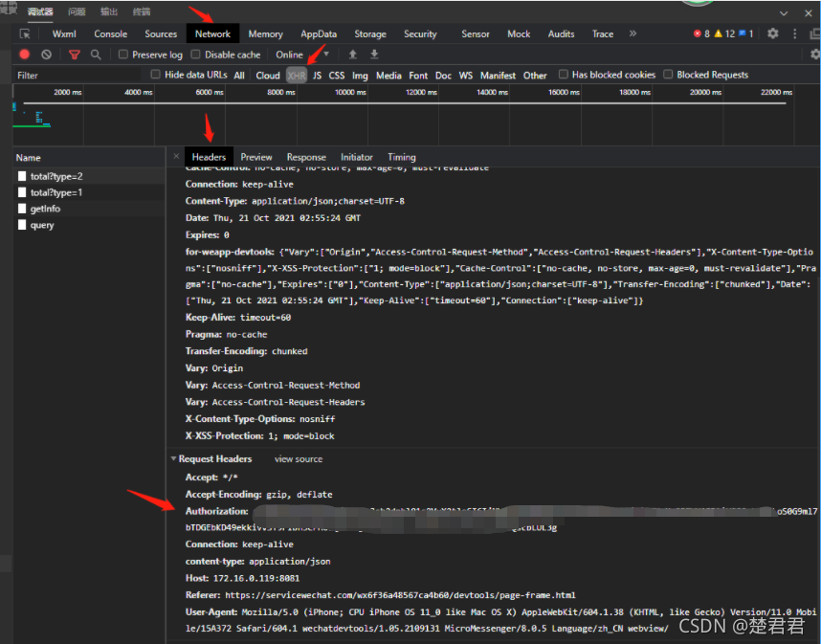Switch to the Wxml tab

pos(64,34)
